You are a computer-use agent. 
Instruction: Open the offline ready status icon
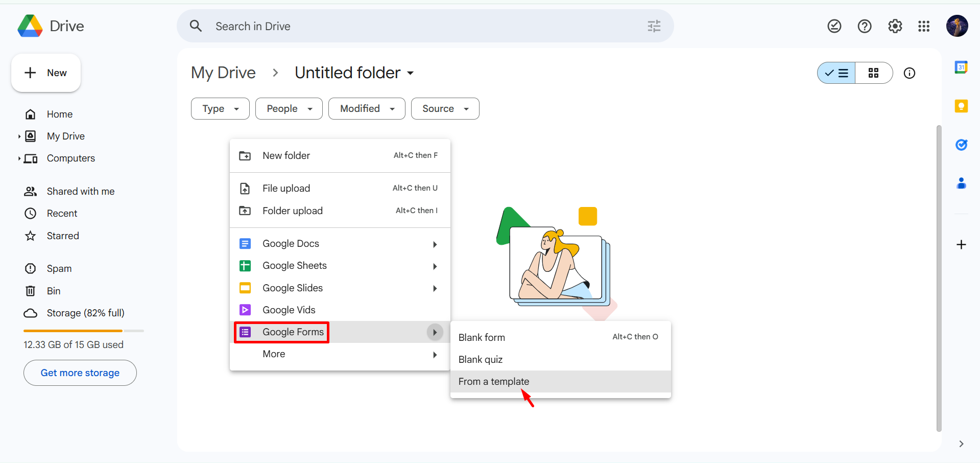pos(834,26)
